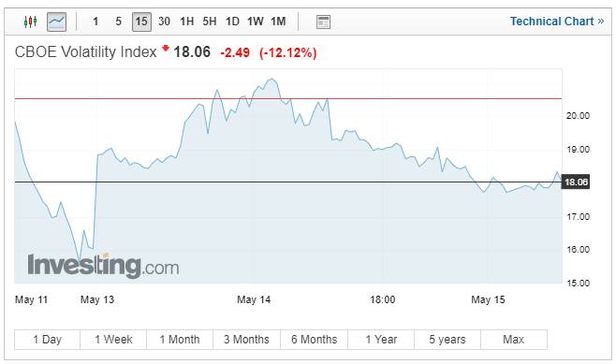Image resolution: width=616 pixels, height=364 pixels.
Task: View the Max time range
Action: [514, 340]
